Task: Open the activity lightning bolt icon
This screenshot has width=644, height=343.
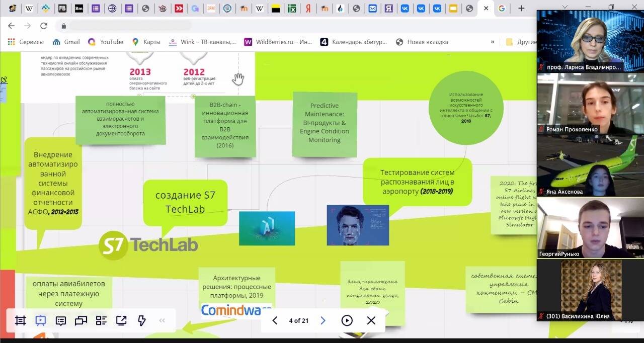Action: 141,320
